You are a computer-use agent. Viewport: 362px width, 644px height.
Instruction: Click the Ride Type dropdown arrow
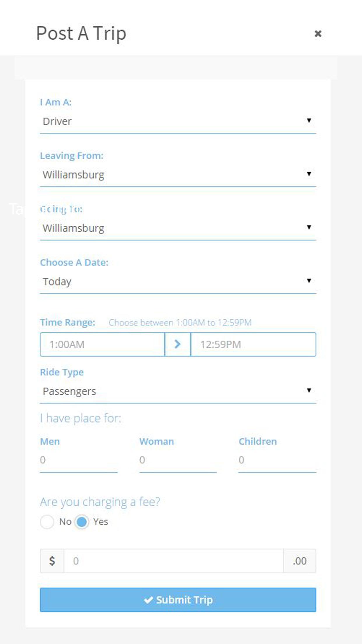pos(309,390)
